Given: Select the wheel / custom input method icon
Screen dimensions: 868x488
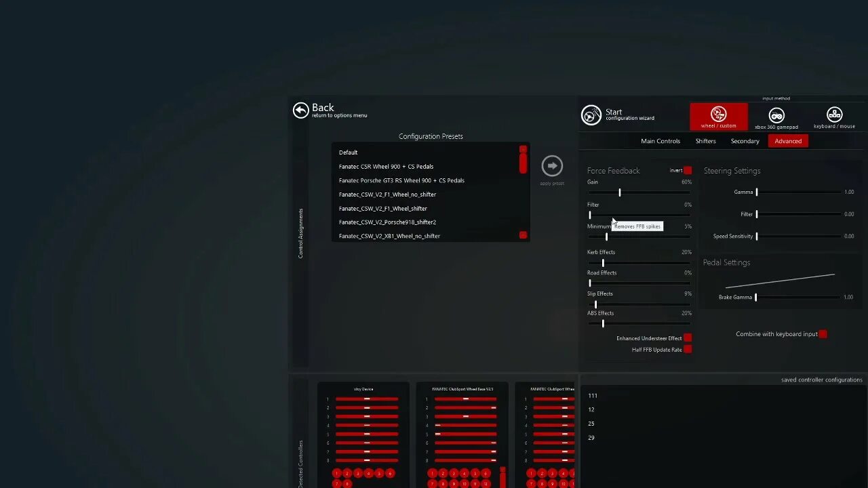Looking at the screenshot, I should click(718, 117).
